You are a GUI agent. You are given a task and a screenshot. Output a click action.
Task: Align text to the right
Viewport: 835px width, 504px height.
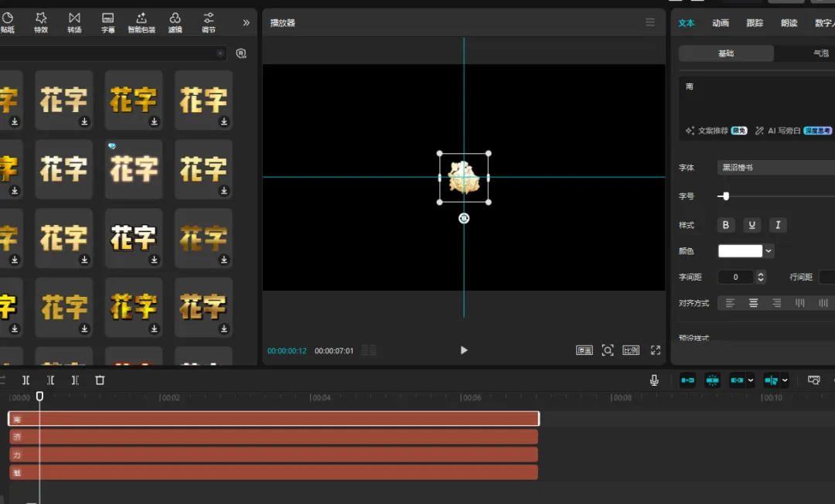777,303
